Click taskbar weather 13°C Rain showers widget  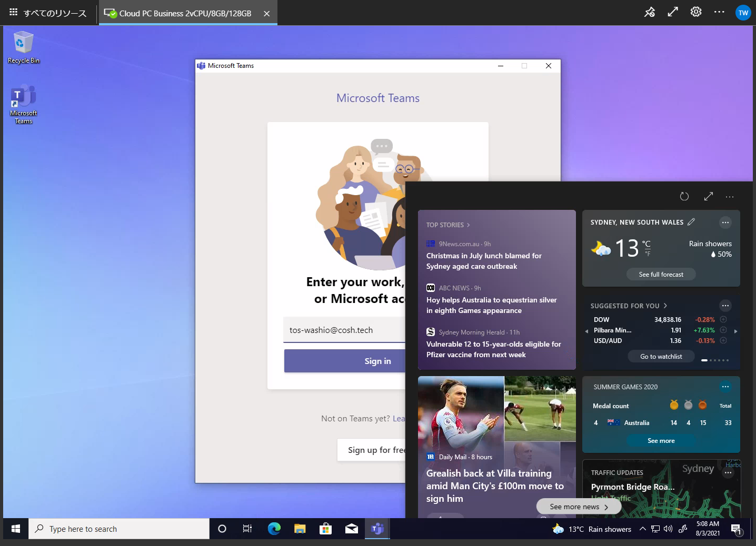[592, 529]
